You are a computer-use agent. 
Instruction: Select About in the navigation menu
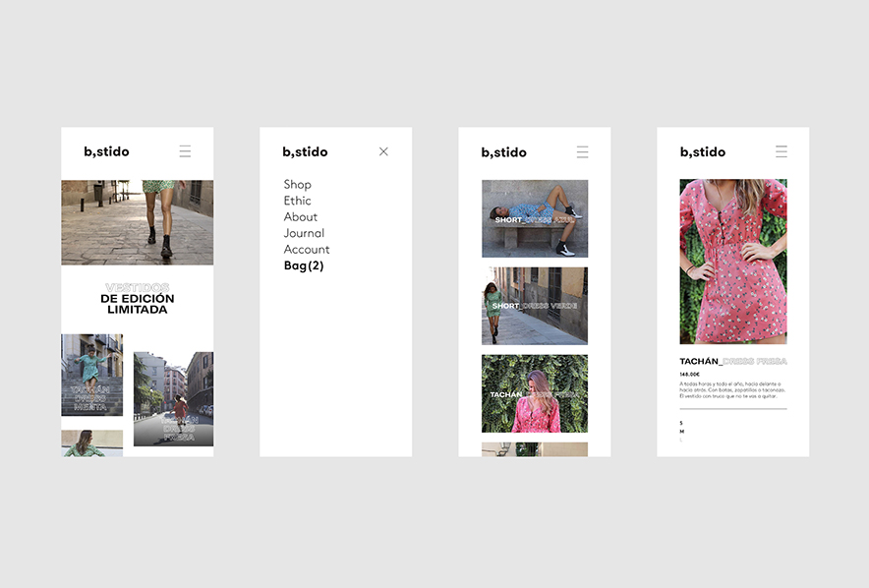[300, 217]
